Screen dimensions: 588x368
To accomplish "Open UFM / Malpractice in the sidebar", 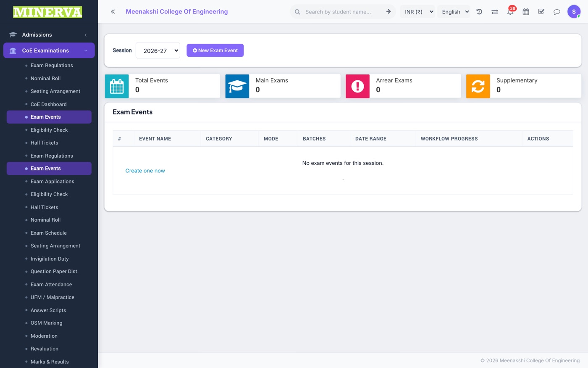I will [52, 297].
